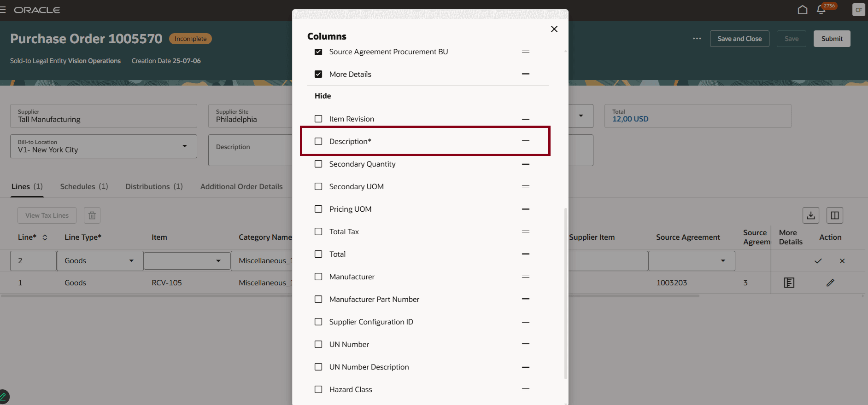Enable the Description column checkbox

pos(318,141)
